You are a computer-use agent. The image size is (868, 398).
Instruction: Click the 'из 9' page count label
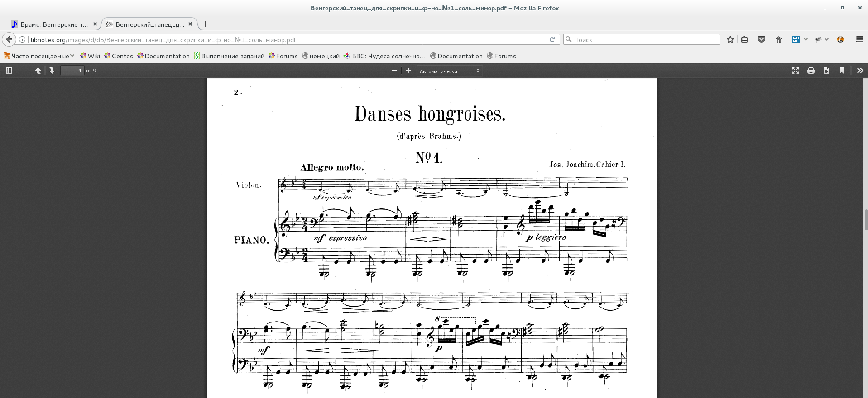pyautogui.click(x=91, y=71)
